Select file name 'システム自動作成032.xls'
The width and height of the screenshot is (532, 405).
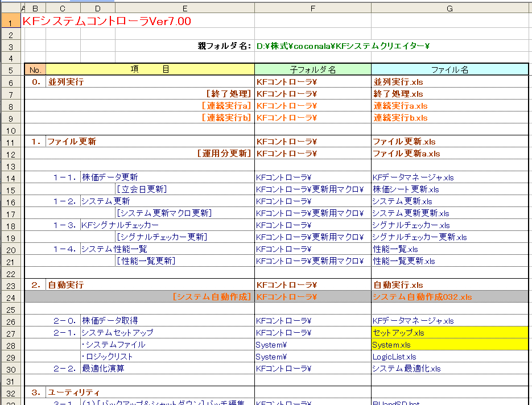(x=422, y=296)
